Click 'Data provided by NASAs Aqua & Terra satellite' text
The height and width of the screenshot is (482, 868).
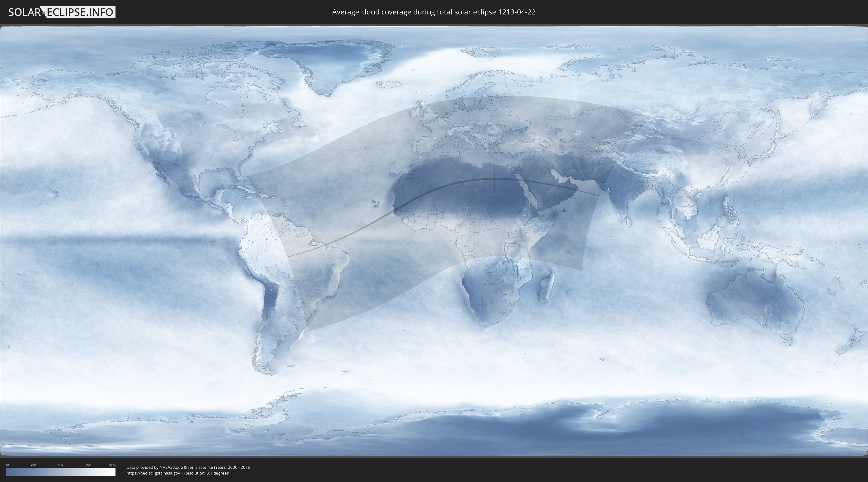click(170, 467)
